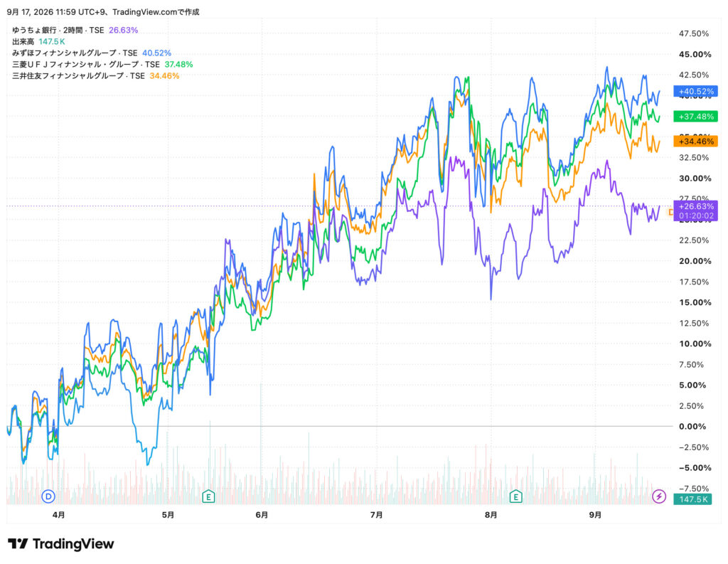Viewport: 728px width, 564px height.
Task: Click the 40.52% value in legend
Action: point(156,53)
